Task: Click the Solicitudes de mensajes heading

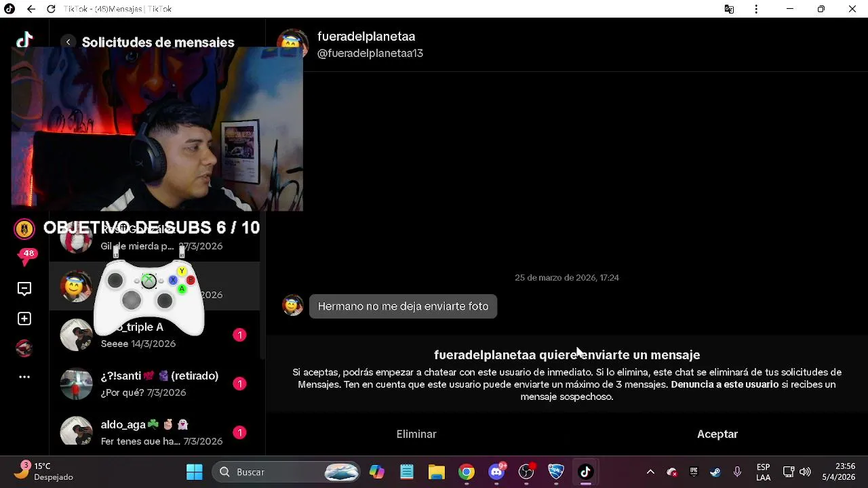Action: 158,42
